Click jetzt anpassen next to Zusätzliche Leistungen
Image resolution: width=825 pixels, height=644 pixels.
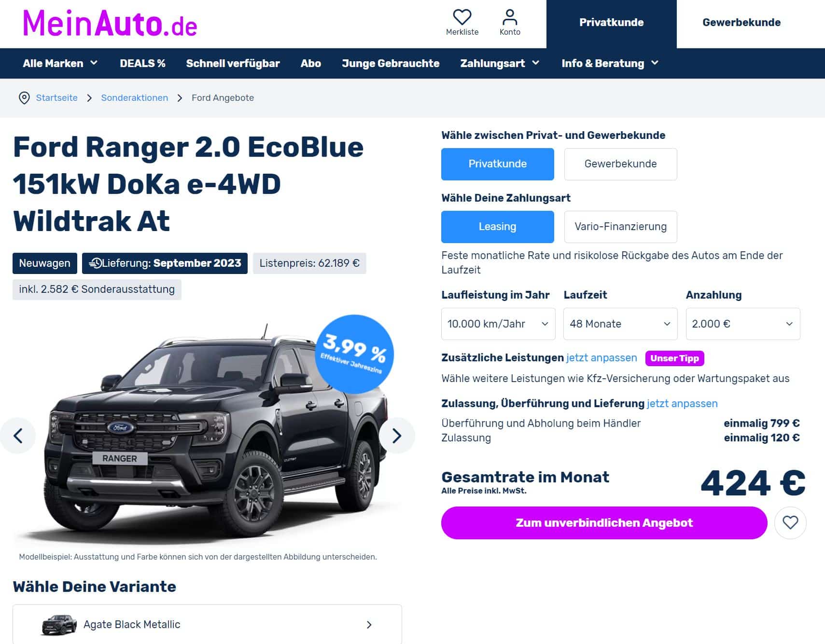601,358
